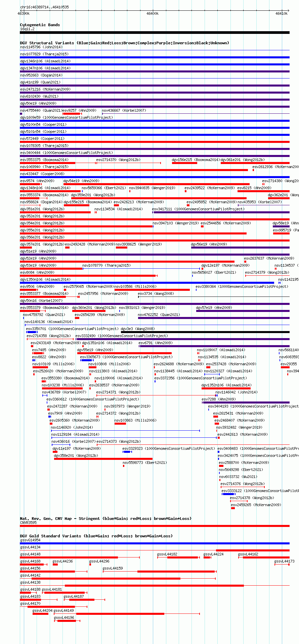Open variant esv3333122 label

pos(260,491)
